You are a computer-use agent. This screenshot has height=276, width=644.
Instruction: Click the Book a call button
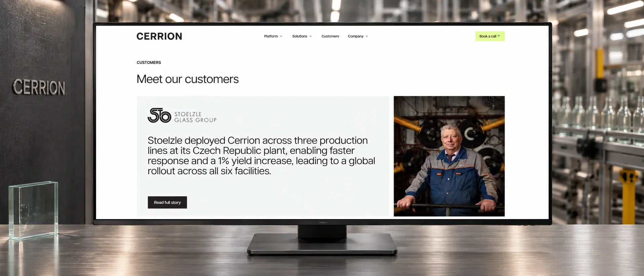(490, 36)
